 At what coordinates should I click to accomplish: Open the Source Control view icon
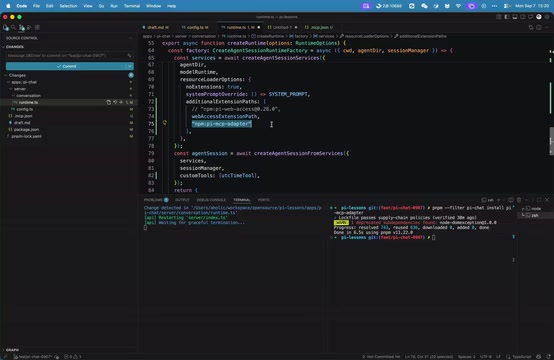click(21, 27)
